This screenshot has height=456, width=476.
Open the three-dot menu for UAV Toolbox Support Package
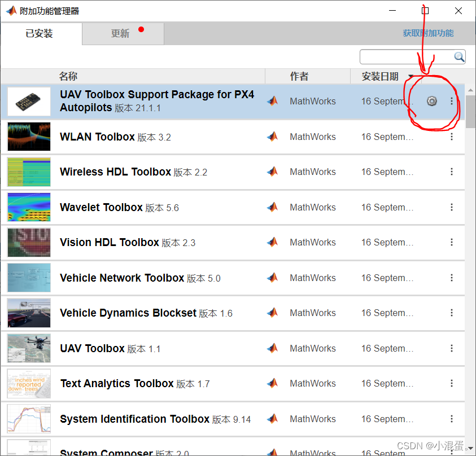(x=452, y=101)
